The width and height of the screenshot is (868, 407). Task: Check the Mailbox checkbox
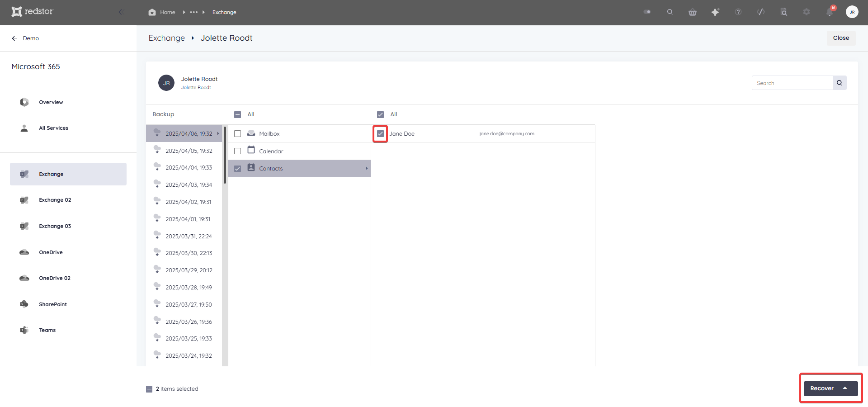237,134
